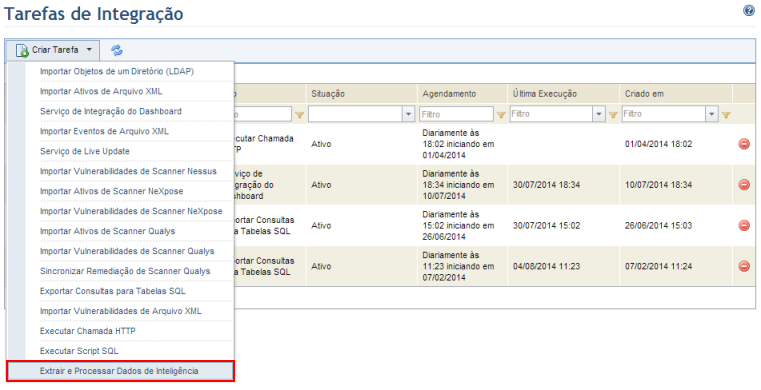Select Serviço de Integração do Dashboard

(x=111, y=111)
